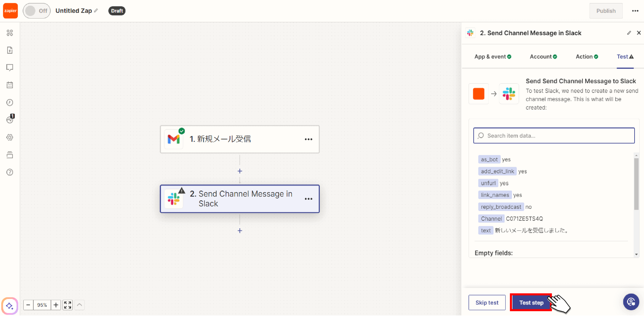
Task: Click the data list scroll-up arrow
Action: pyautogui.click(x=636, y=155)
